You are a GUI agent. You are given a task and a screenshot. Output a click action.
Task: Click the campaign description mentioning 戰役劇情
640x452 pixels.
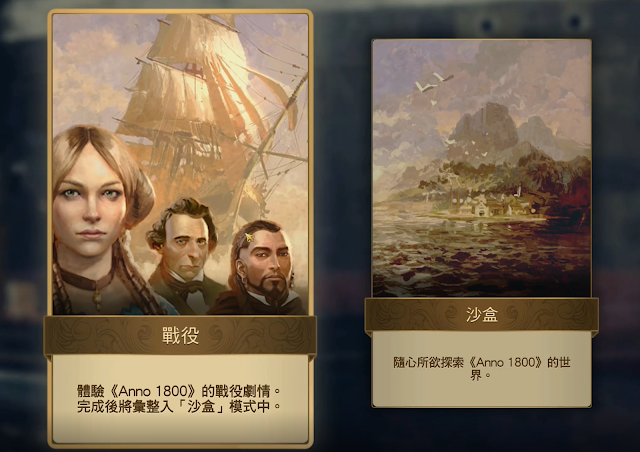click(x=180, y=391)
